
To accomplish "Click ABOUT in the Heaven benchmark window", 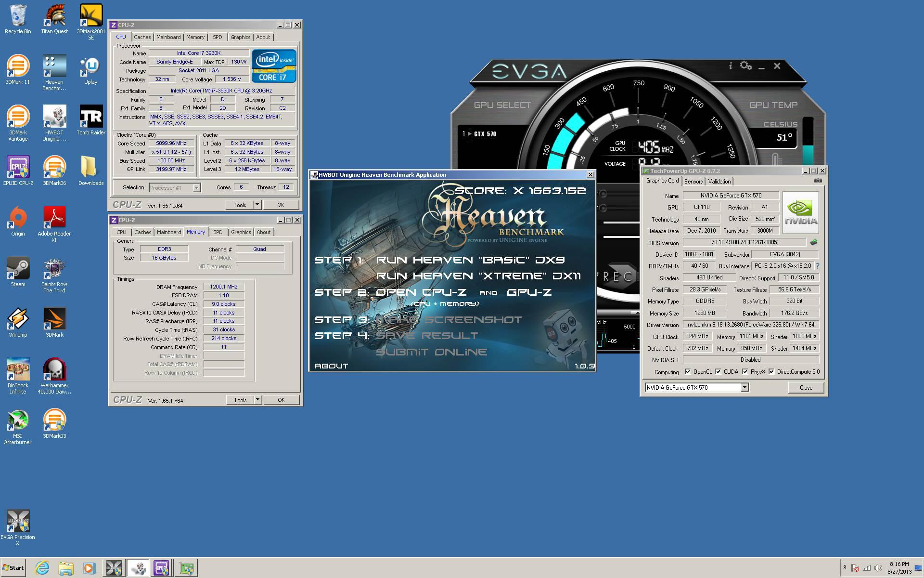I will click(x=331, y=366).
